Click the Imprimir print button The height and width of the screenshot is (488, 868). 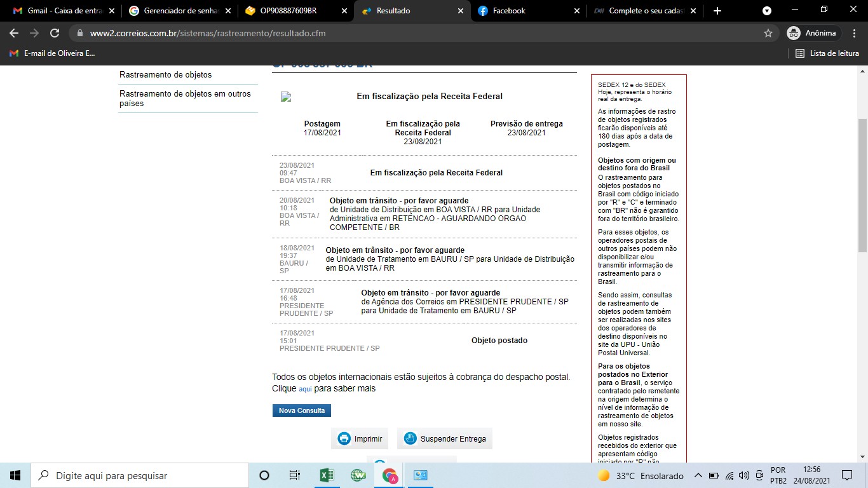[x=360, y=438]
